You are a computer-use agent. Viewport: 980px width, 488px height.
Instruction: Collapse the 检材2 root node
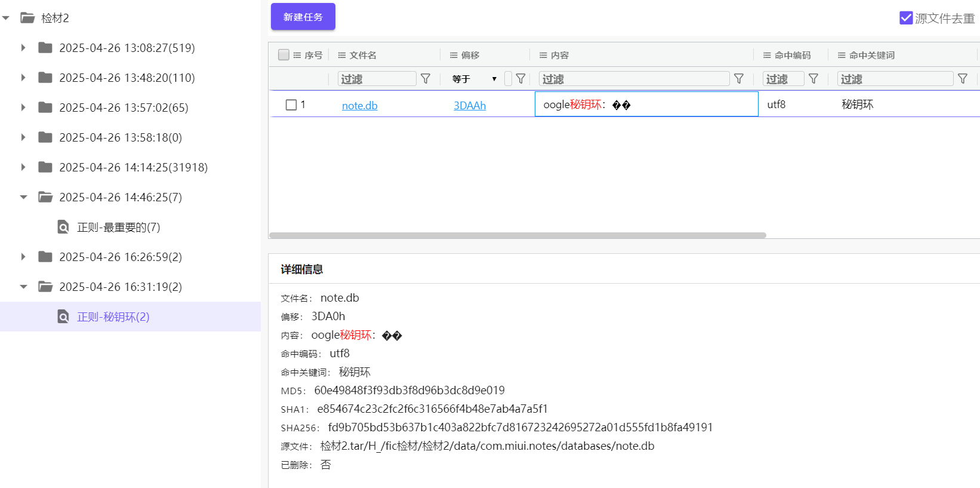(x=6, y=18)
